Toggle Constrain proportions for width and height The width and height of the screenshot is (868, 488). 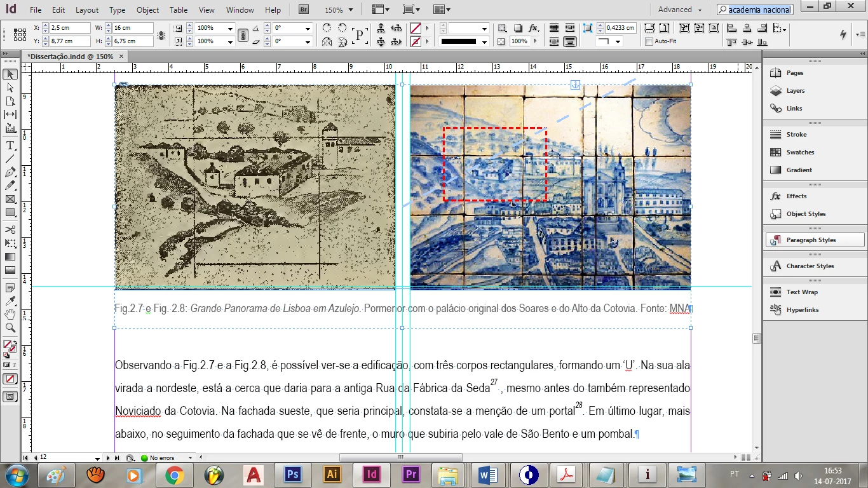pos(161,35)
